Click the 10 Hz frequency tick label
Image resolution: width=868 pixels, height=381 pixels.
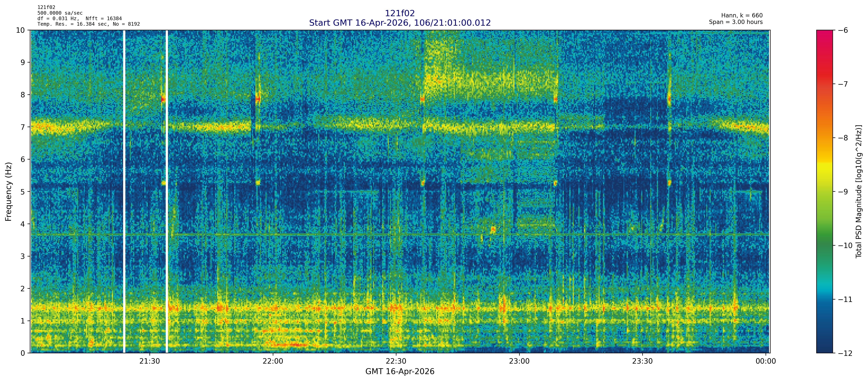[x=20, y=30]
